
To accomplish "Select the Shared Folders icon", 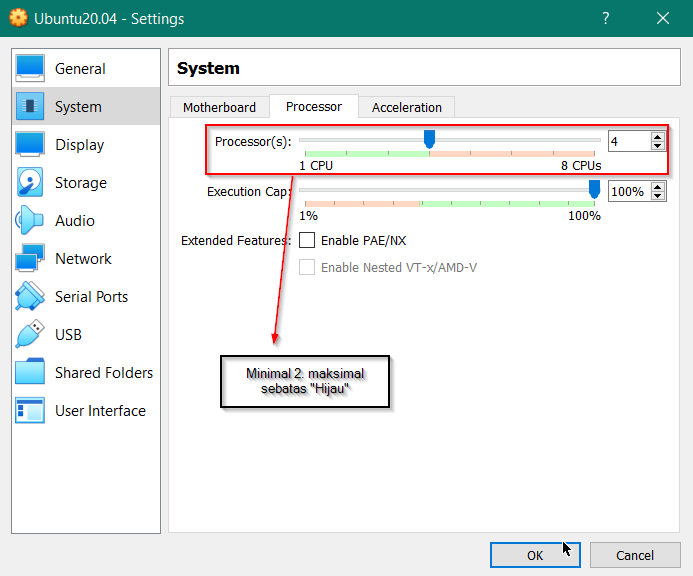I will tap(30, 373).
